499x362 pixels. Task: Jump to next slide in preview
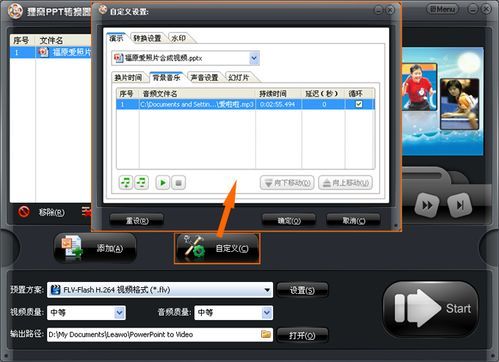click(460, 205)
